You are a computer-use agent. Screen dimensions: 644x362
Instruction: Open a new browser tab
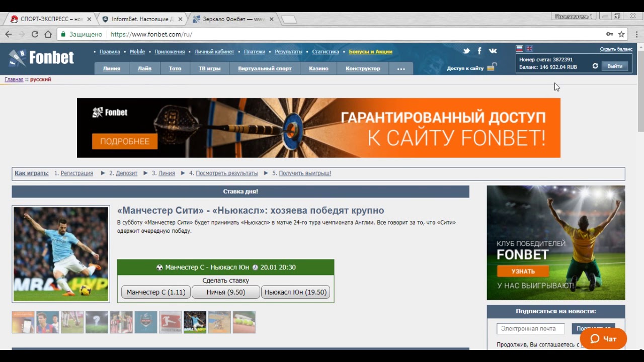289,20
